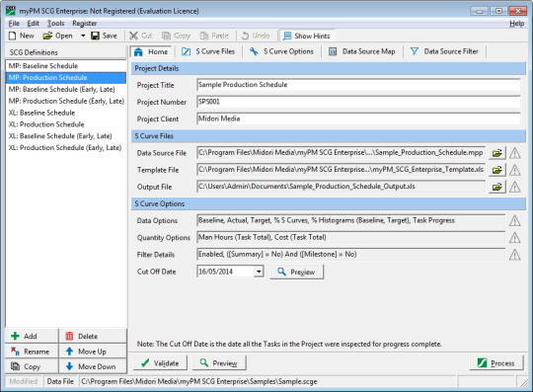This screenshot has height=392, width=533.
Task: Rename the selected SCG definition
Action: click(x=32, y=352)
